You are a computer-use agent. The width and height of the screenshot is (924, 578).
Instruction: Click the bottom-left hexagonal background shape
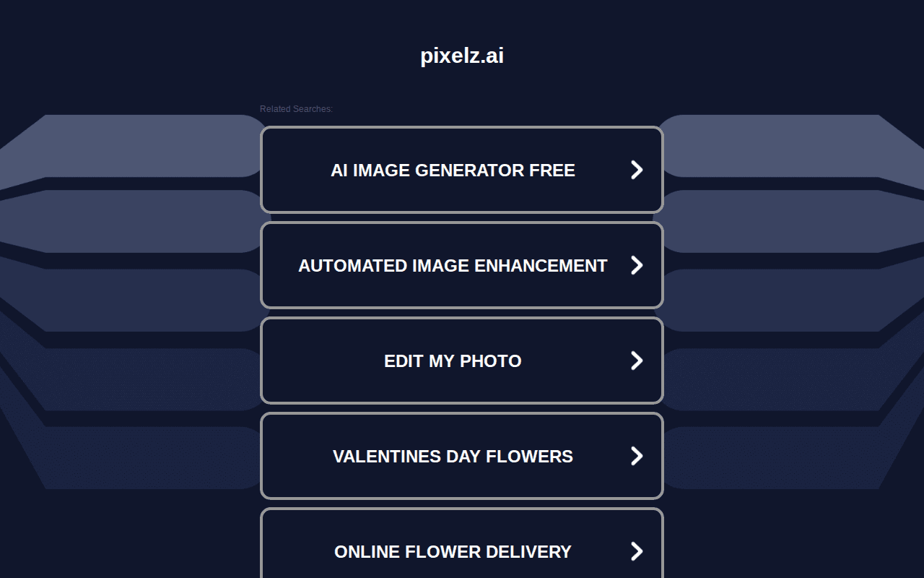pos(130,455)
